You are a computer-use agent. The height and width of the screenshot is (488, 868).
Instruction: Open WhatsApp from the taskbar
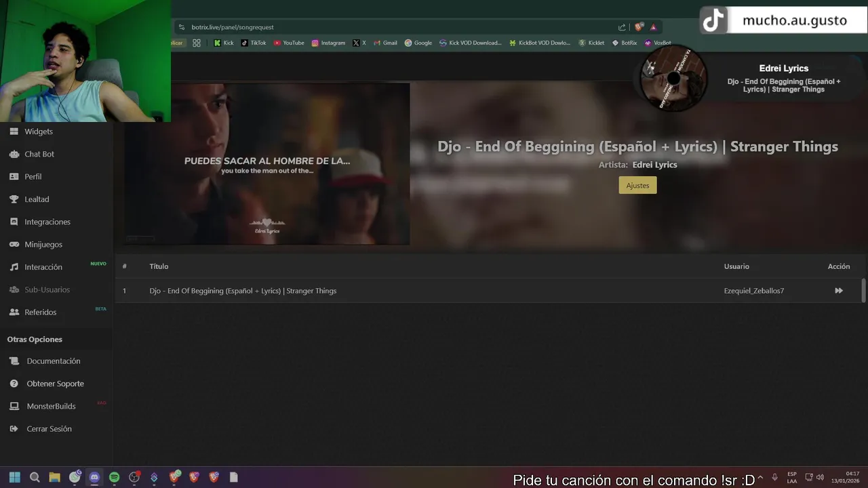75,477
